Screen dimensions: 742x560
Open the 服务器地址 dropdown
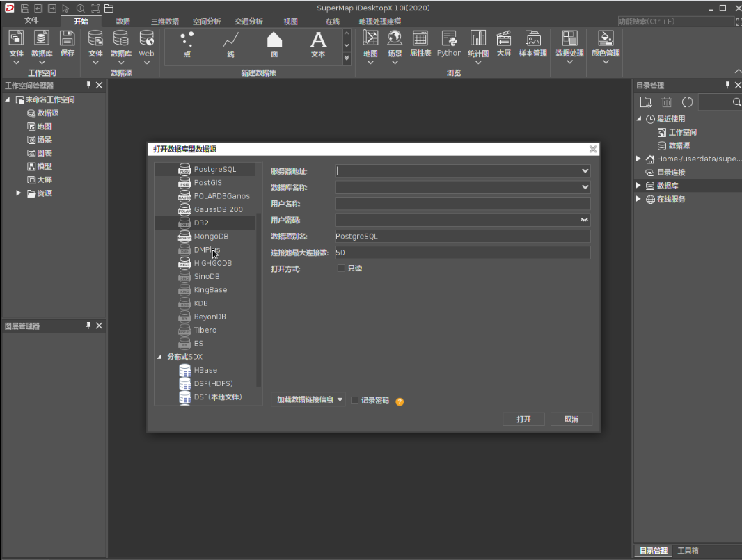[x=585, y=170]
